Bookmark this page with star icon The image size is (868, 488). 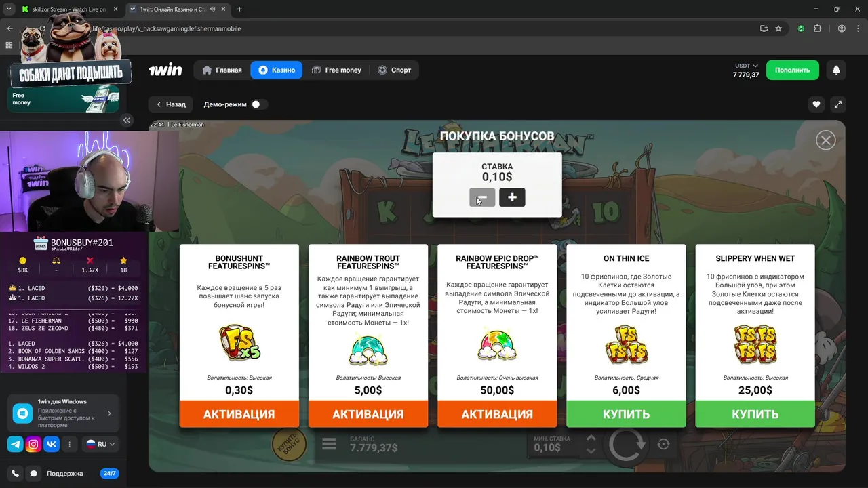[778, 28]
